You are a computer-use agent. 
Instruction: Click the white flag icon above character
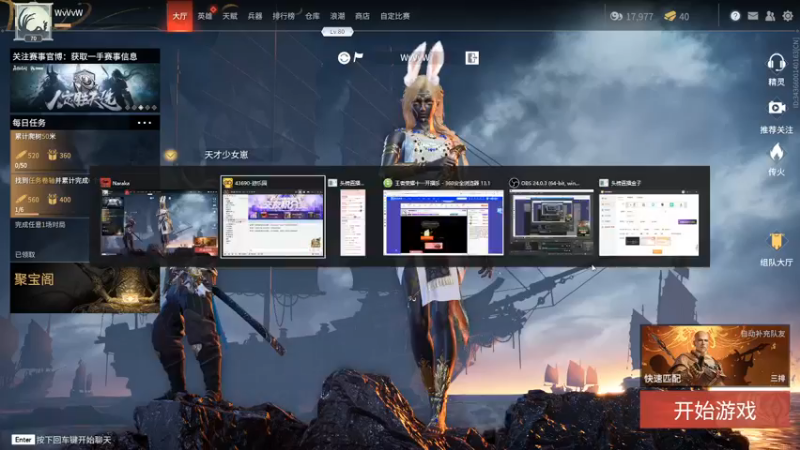pyautogui.click(x=358, y=57)
